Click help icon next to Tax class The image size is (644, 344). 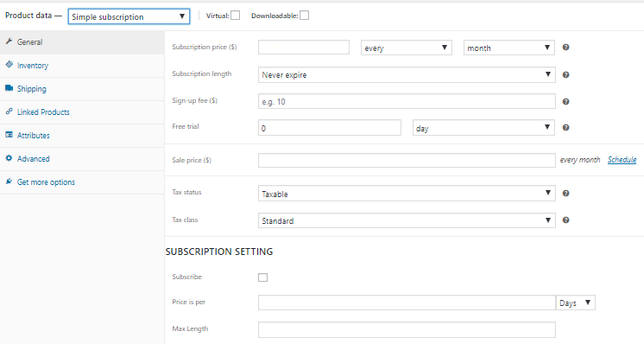pyautogui.click(x=565, y=220)
